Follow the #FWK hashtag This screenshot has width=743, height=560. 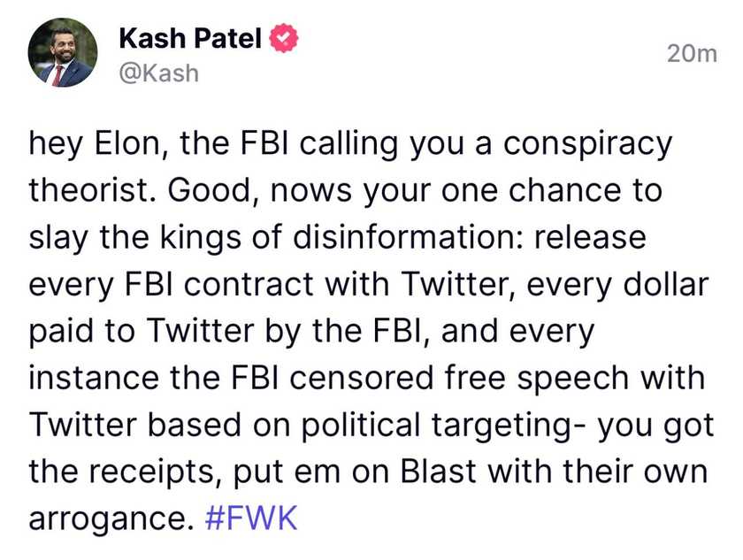point(251,518)
